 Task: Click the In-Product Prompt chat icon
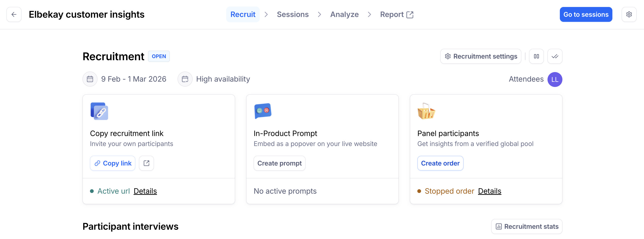[x=263, y=111]
